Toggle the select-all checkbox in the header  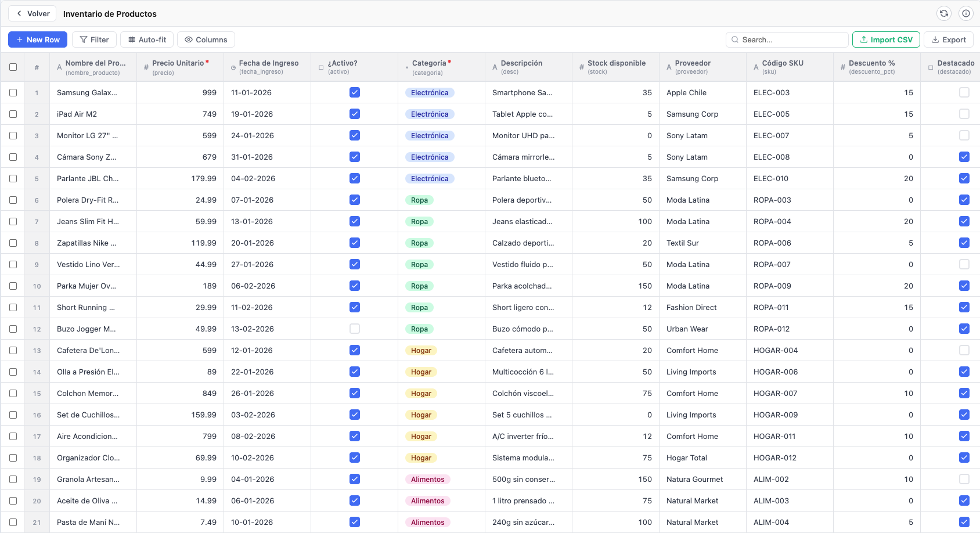coord(13,67)
